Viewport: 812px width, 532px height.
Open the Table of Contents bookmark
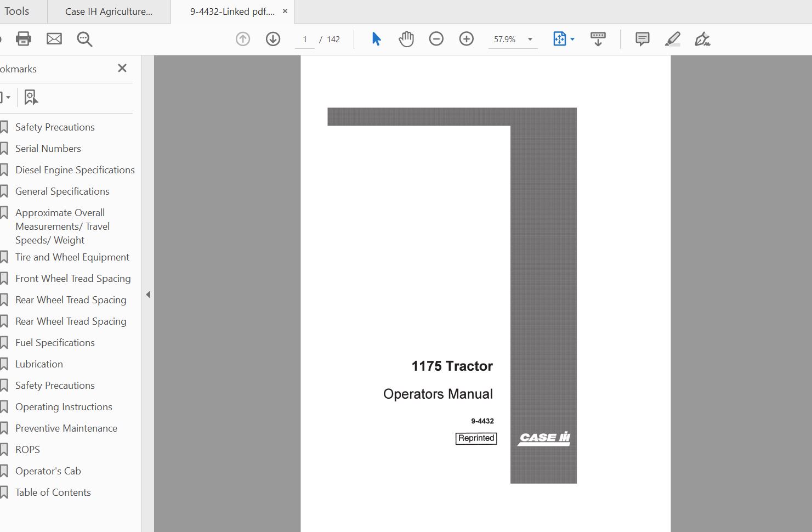pos(53,492)
